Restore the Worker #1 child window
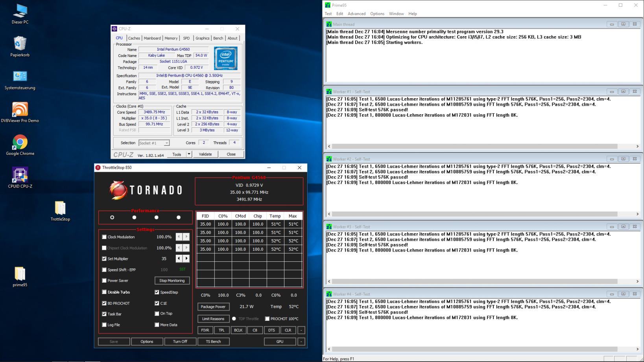Screen dimensions: 644x362 (x=623, y=92)
